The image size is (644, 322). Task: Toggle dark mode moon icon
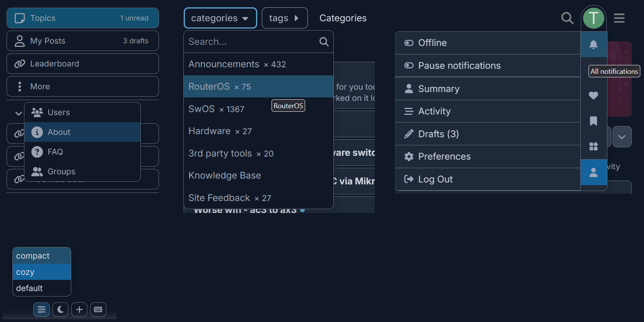click(x=60, y=309)
